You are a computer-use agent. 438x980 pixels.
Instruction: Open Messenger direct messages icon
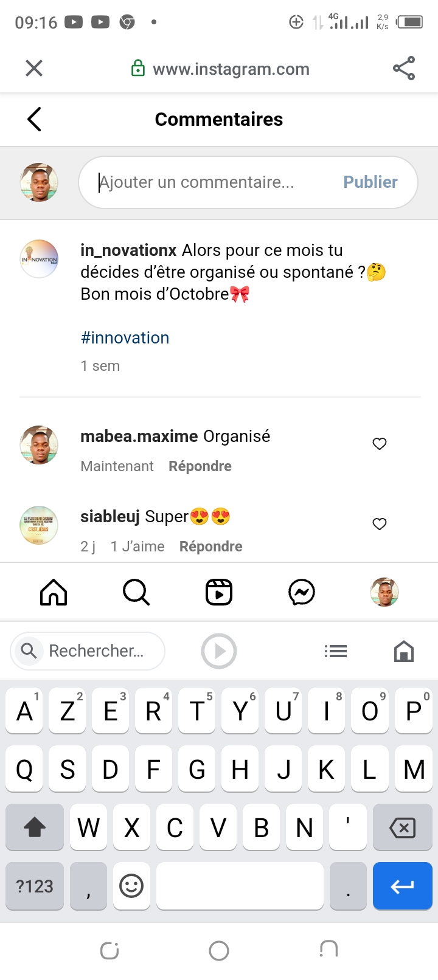click(x=302, y=592)
